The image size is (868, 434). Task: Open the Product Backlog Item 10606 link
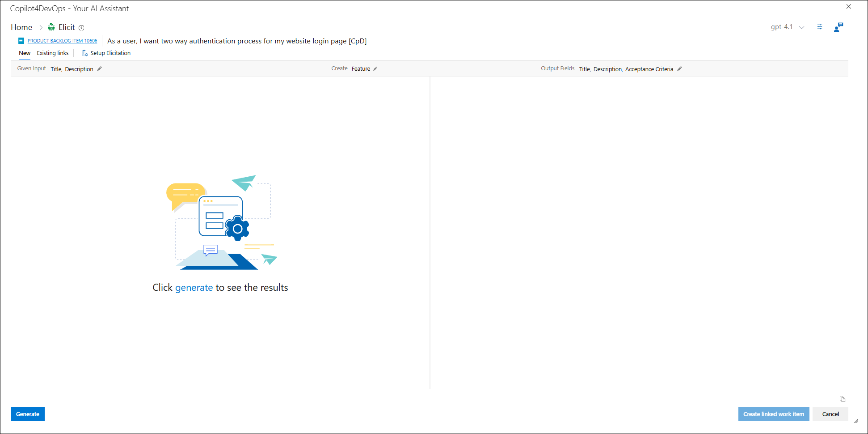(62, 41)
